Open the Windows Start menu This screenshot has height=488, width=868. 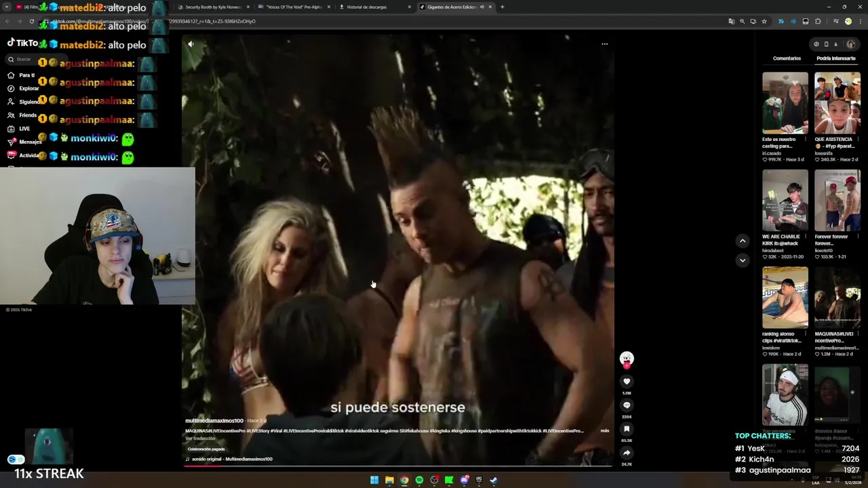[x=374, y=480]
